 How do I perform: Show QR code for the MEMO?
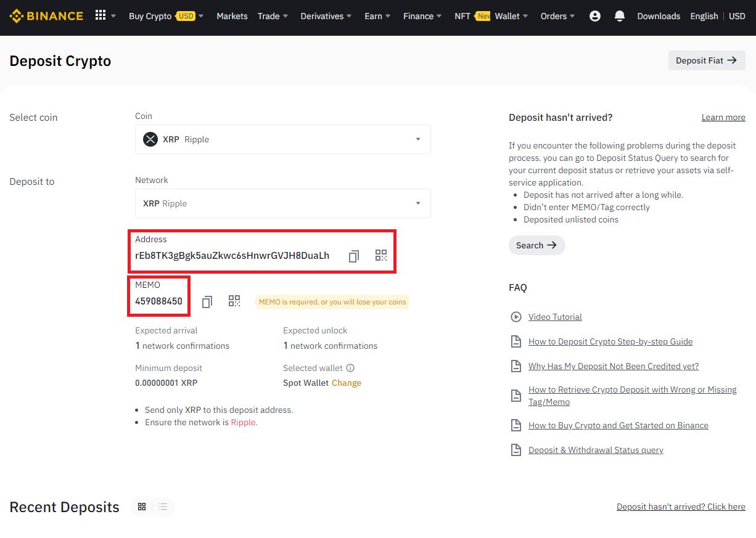234,301
